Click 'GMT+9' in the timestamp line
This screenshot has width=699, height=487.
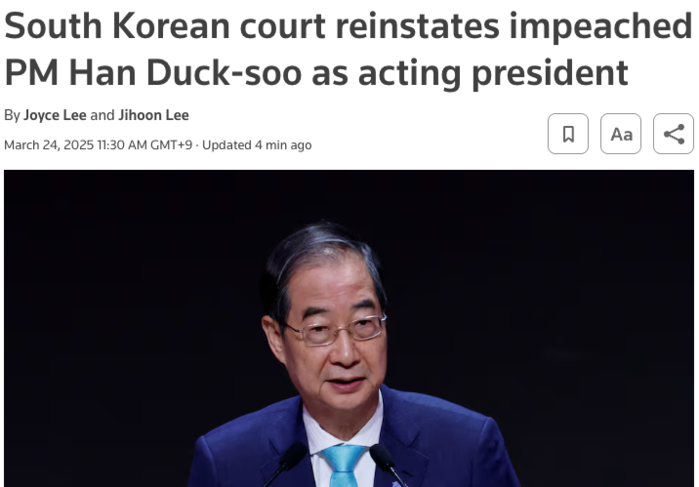click(171, 145)
